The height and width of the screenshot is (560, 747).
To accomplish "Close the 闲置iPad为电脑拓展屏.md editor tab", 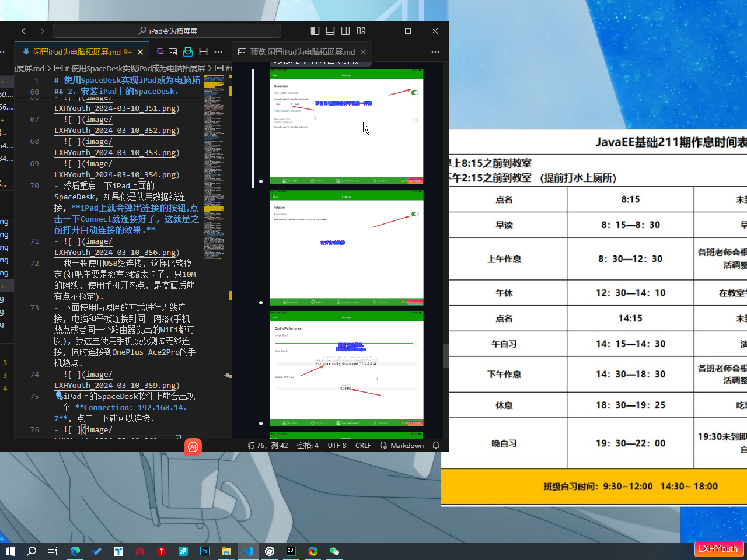I will (141, 52).
